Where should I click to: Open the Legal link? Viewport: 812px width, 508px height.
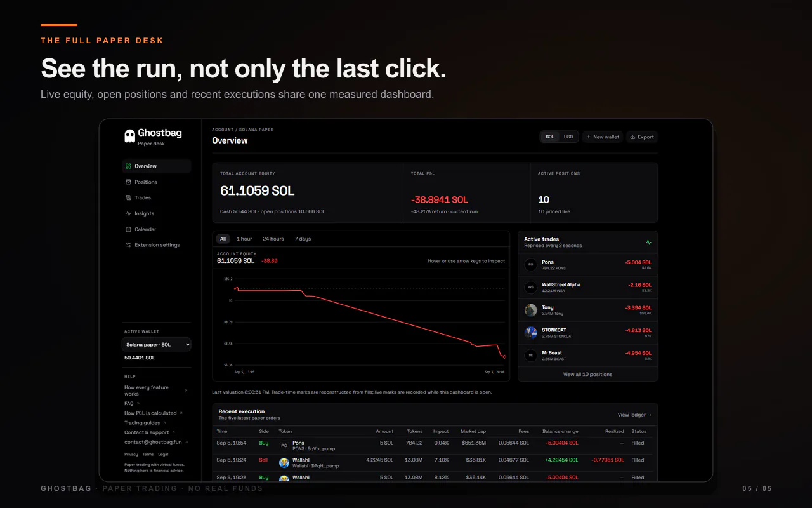pyautogui.click(x=163, y=455)
